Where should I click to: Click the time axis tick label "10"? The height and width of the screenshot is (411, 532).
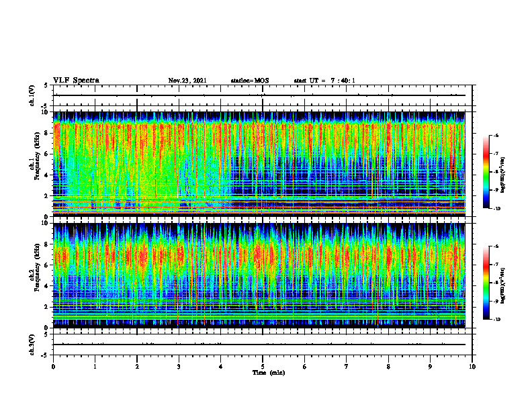click(x=472, y=367)
